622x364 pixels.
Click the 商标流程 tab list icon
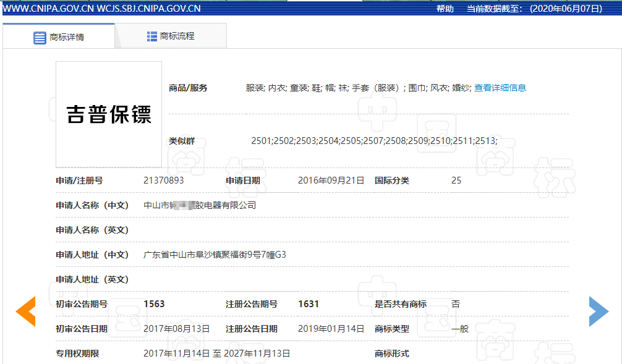click(x=151, y=36)
